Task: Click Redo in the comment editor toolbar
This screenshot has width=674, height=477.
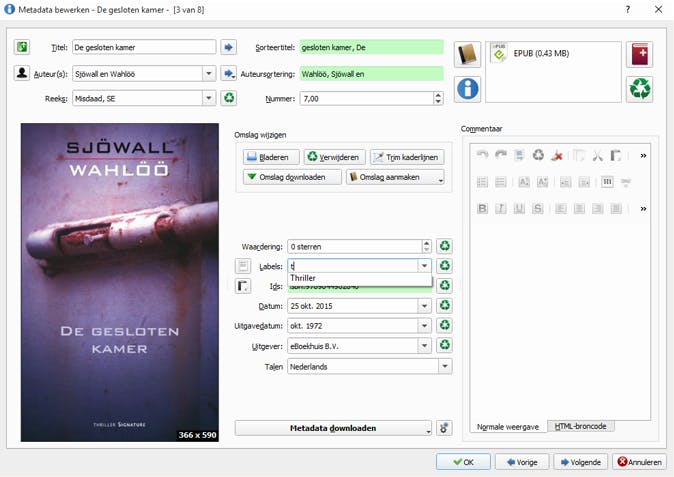Action: (x=501, y=155)
